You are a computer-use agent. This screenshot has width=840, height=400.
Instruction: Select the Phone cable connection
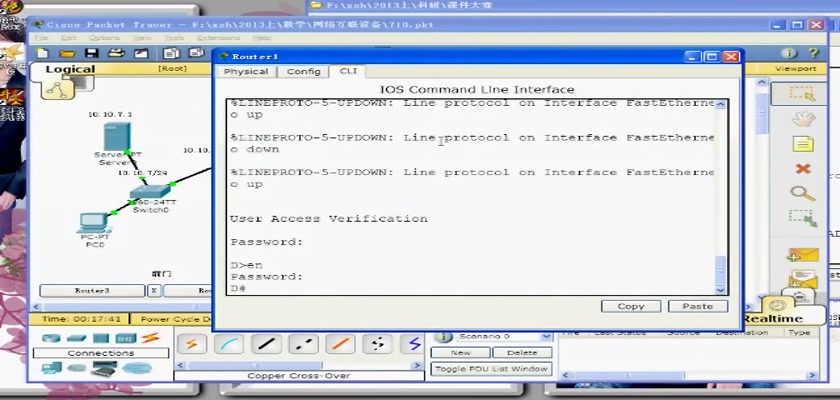[378, 344]
